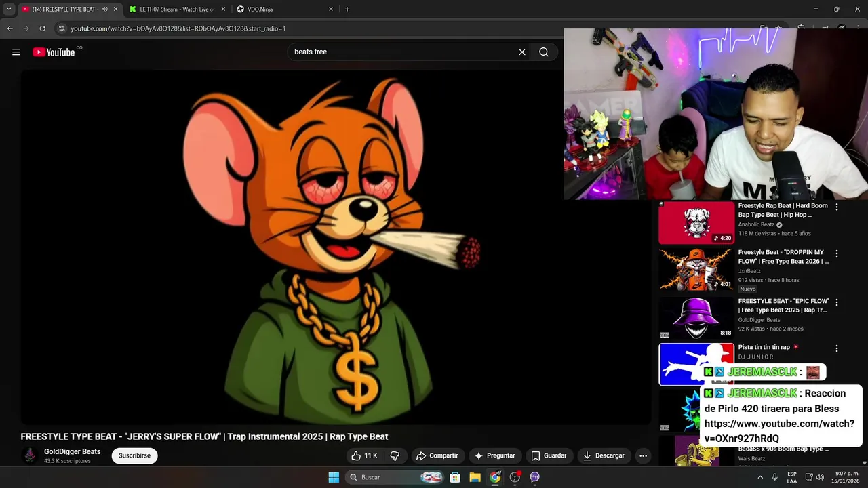Open the purple chat app in taskbar
The image size is (868, 488).
pos(534,477)
